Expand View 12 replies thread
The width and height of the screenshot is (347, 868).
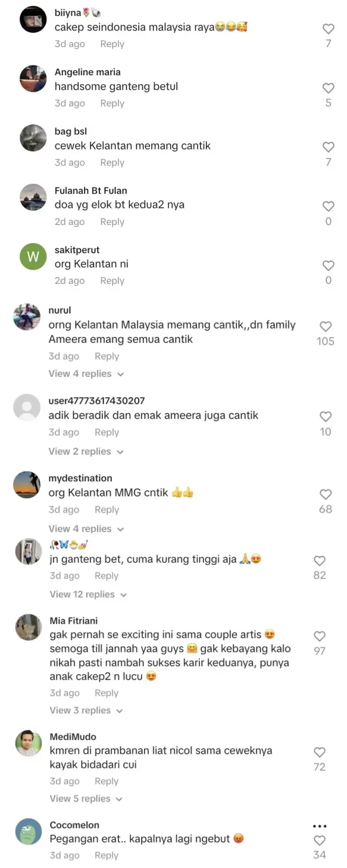click(88, 594)
